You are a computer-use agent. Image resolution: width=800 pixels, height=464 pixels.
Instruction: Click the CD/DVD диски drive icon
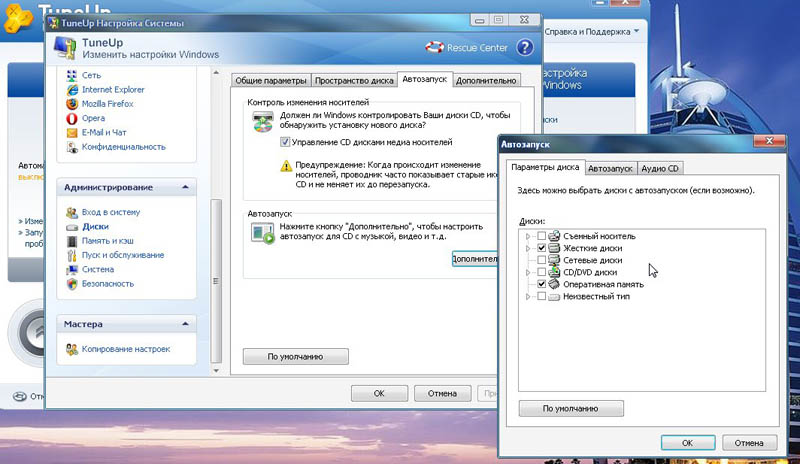pyautogui.click(x=554, y=272)
